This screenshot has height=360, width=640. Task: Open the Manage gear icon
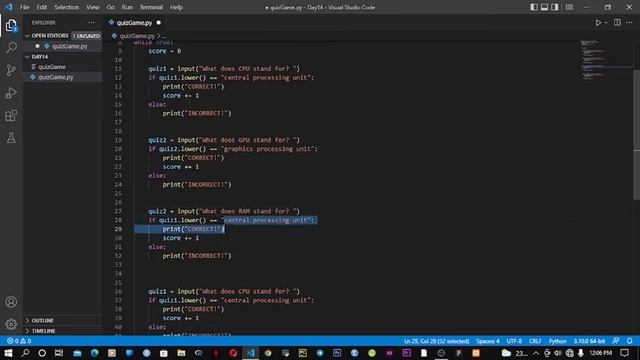[11, 324]
